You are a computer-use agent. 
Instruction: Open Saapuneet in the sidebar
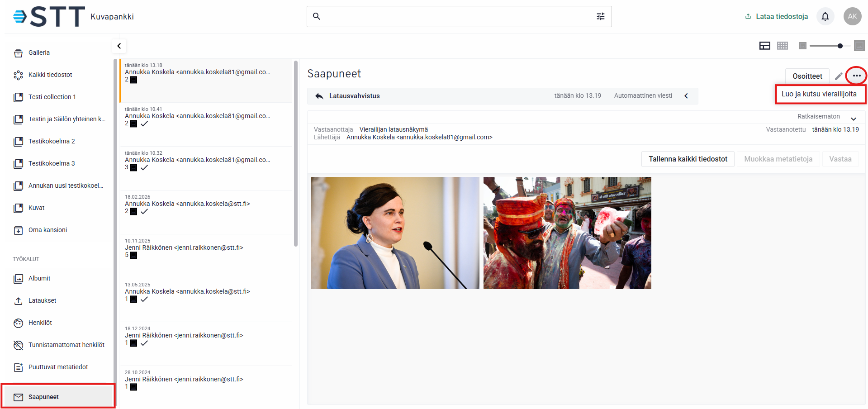click(43, 397)
